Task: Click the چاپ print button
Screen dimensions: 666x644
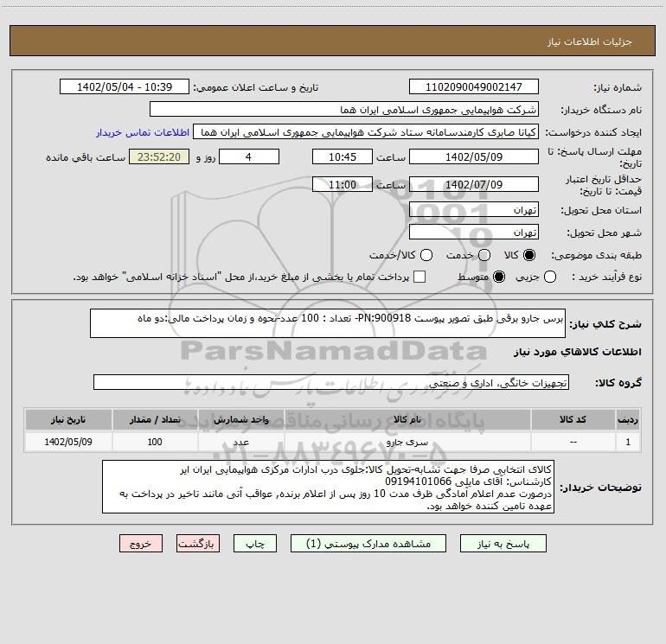Action: pos(255,544)
